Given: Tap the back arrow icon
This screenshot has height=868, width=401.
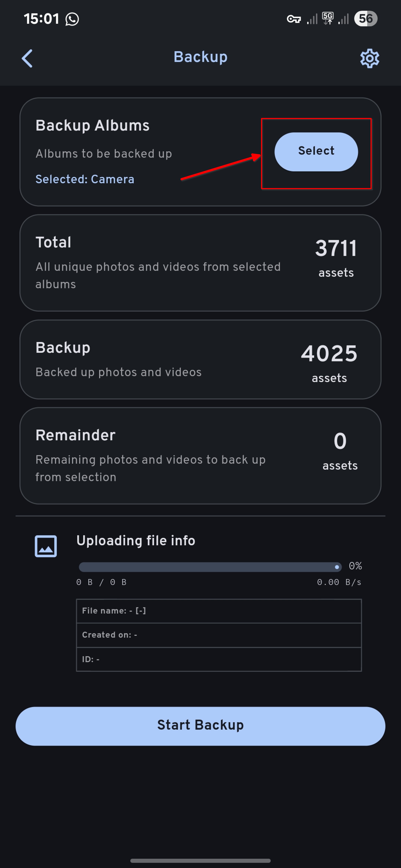Looking at the screenshot, I should [27, 58].
